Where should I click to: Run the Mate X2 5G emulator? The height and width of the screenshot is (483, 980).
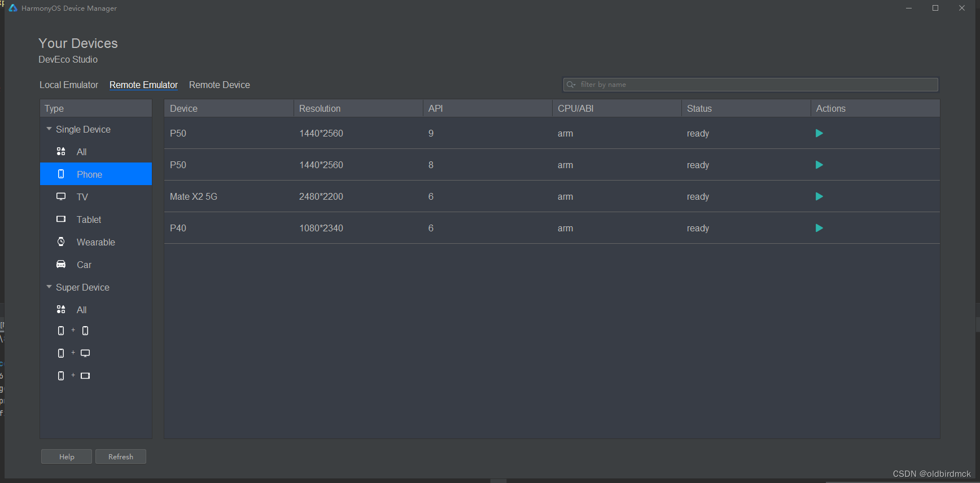tap(819, 196)
